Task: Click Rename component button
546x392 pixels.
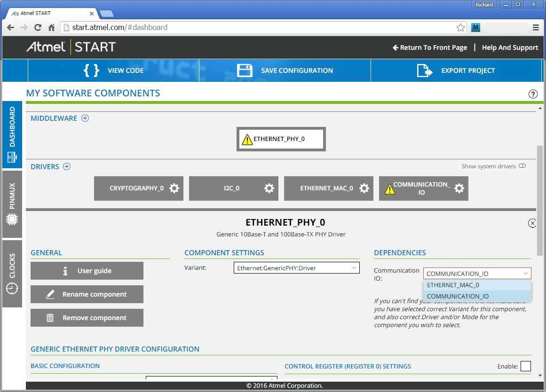Action: pyautogui.click(x=87, y=294)
